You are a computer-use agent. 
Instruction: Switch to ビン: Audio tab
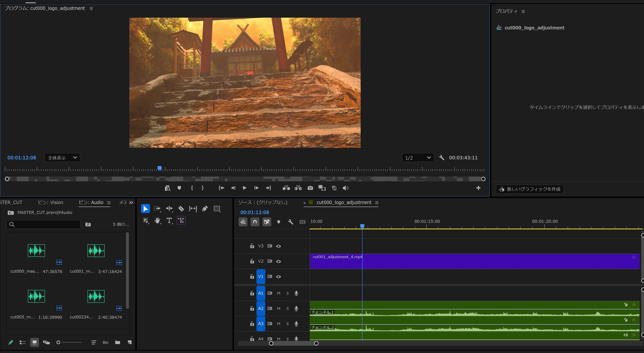click(x=91, y=202)
